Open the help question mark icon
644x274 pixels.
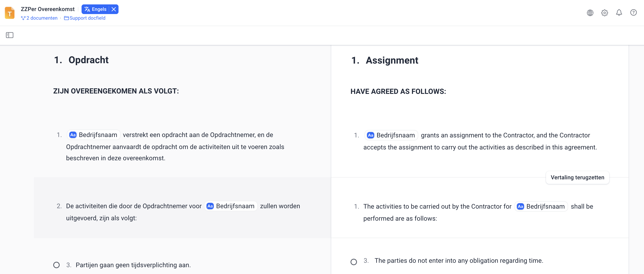click(633, 12)
